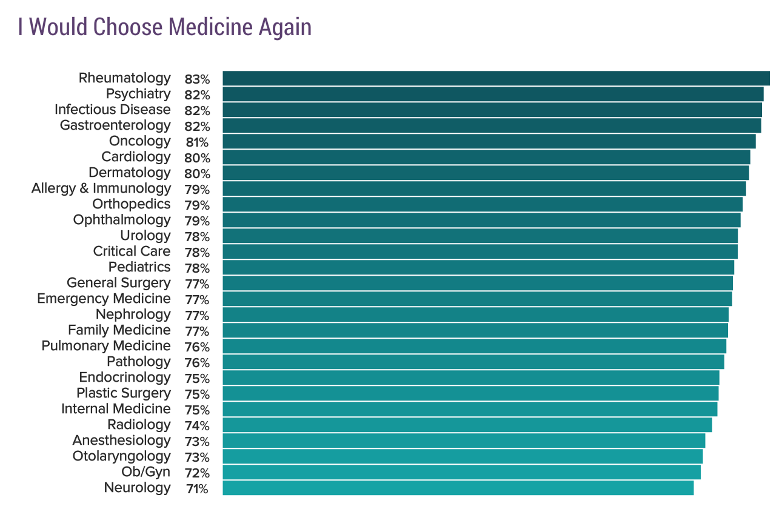Image resolution: width=782 pixels, height=532 pixels.
Task: Click the Family Medicine bar
Action: click(x=475, y=330)
